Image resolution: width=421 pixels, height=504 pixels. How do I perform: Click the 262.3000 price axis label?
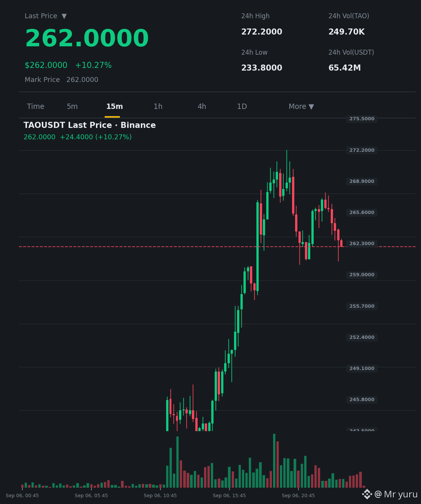click(x=362, y=244)
